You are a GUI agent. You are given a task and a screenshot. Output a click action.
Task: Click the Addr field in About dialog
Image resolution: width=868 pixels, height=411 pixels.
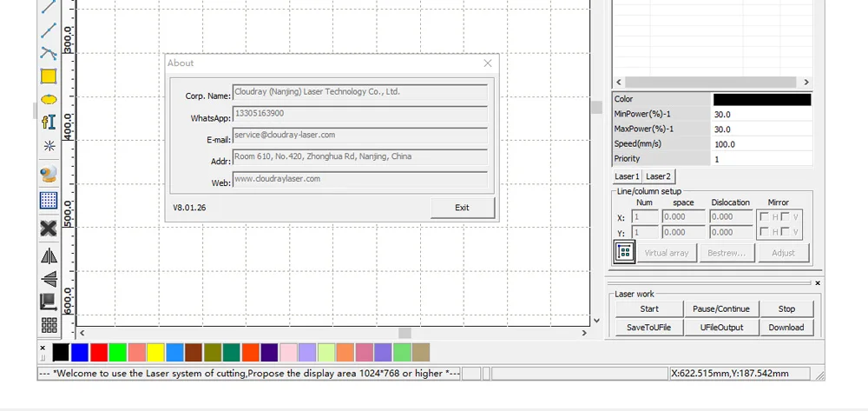360,156
